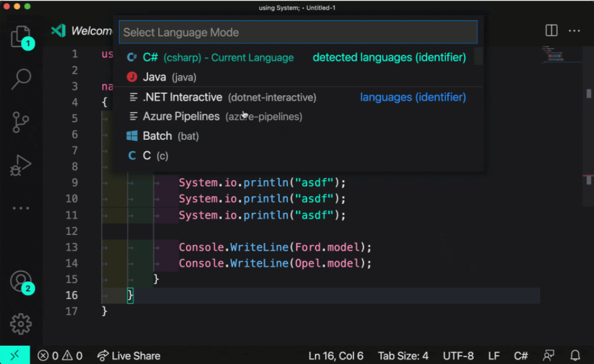Viewport: 594px width, 364px height.
Task: Open the Search view in activity bar
Action: coord(21,79)
